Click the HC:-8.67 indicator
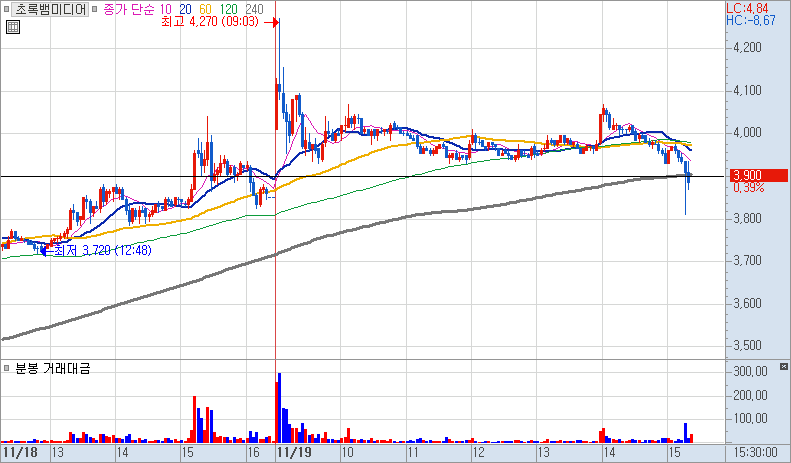The width and height of the screenshot is (791, 463). point(751,20)
